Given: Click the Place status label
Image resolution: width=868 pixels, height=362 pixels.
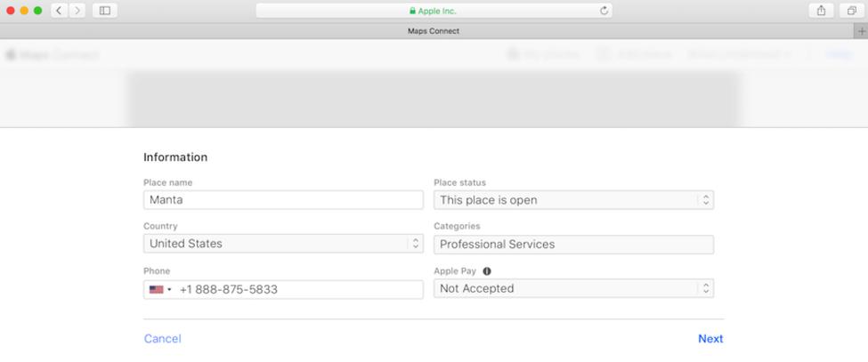Looking at the screenshot, I should coord(460,183).
